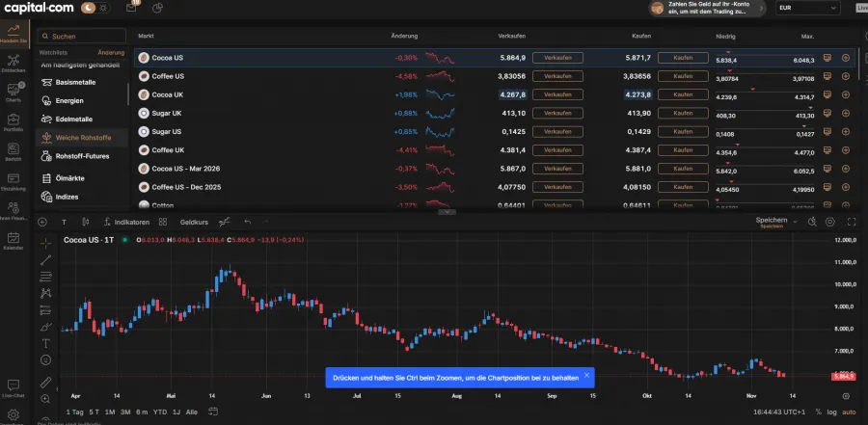Open the Live-Chat

click(x=14, y=388)
